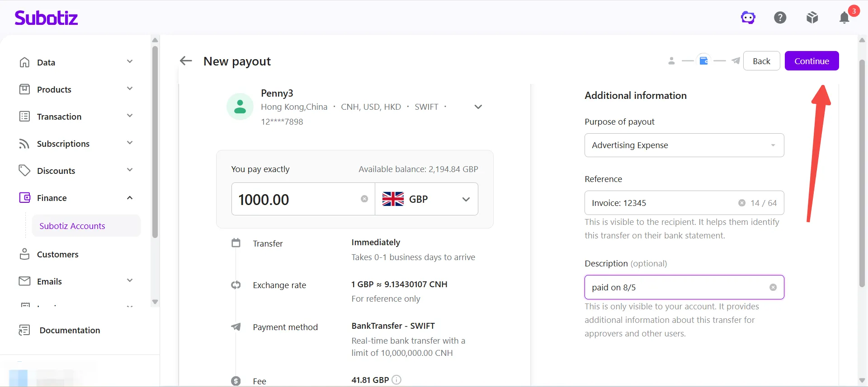
Task: Click the Customers person icon in sidebar
Action: coord(24,254)
